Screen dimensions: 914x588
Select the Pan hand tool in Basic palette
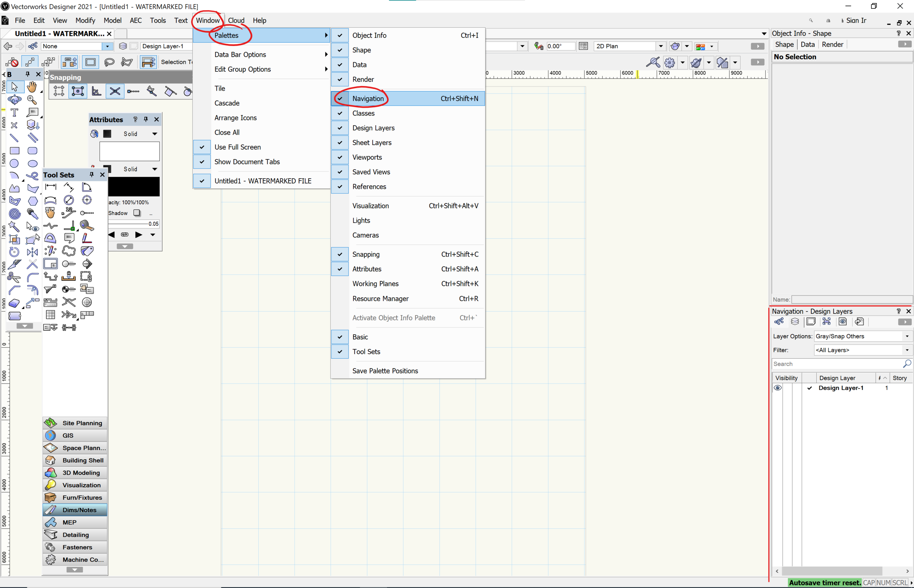pyautogui.click(x=32, y=87)
